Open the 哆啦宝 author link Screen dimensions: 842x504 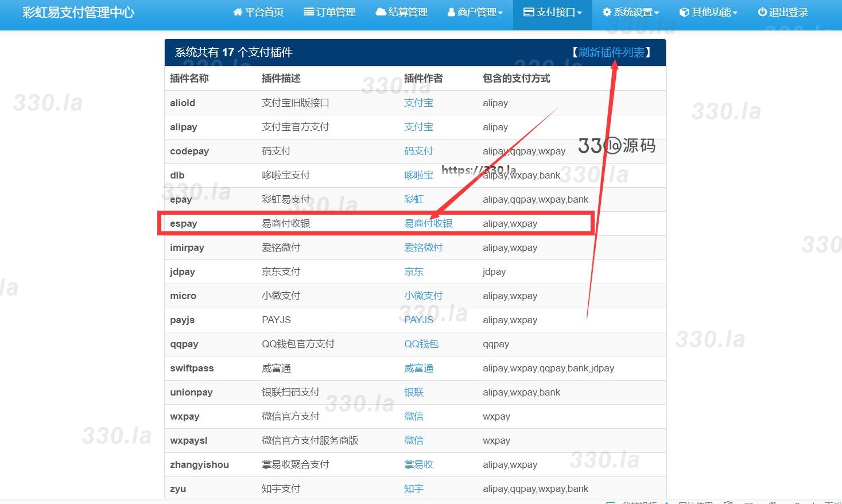pyautogui.click(x=418, y=175)
